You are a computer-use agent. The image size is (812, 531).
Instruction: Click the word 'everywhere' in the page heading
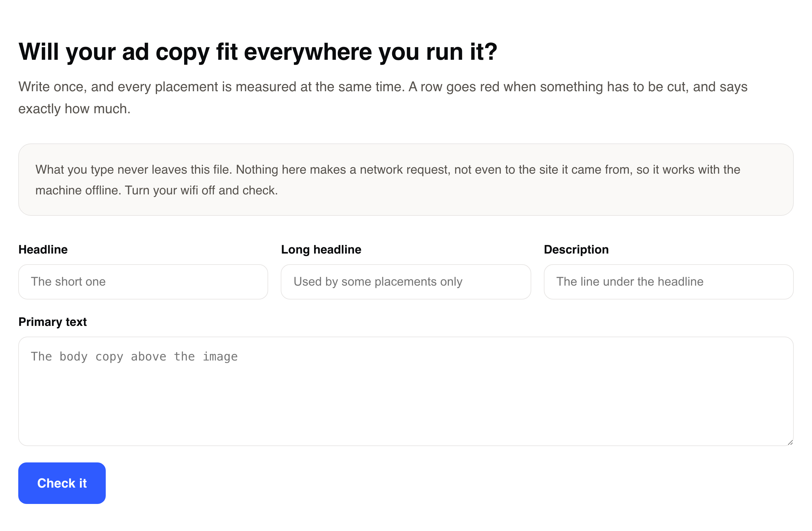308,52
